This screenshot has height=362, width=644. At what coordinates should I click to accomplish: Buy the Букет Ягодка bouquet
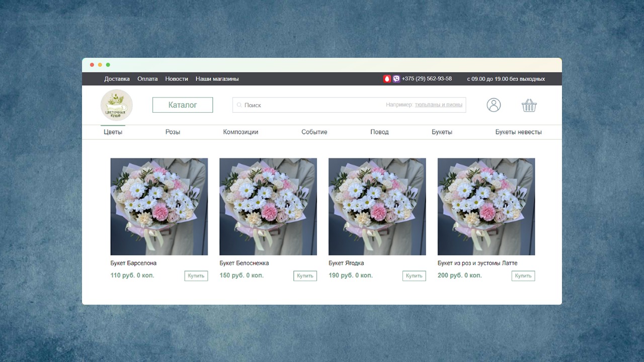tap(414, 276)
